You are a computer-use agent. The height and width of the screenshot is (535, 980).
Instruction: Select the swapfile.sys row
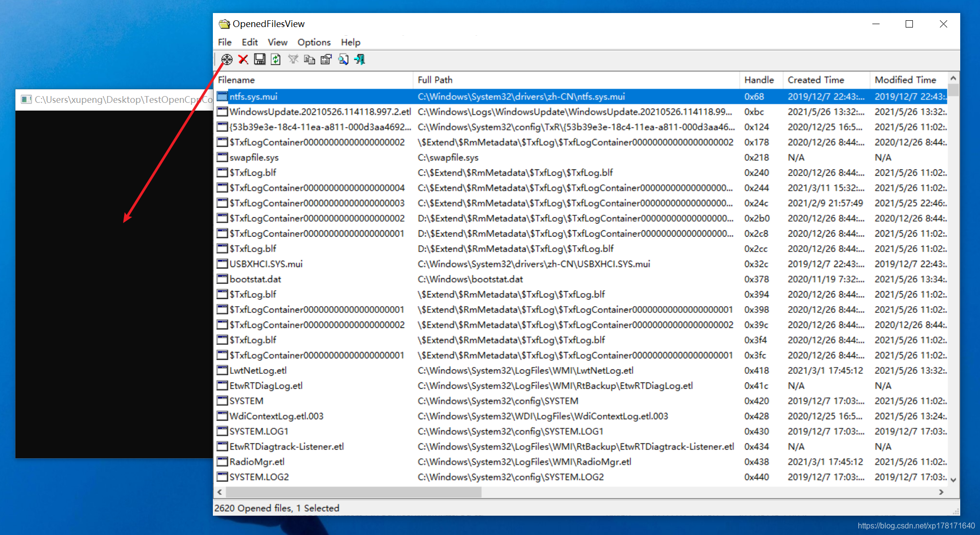tap(254, 157)
